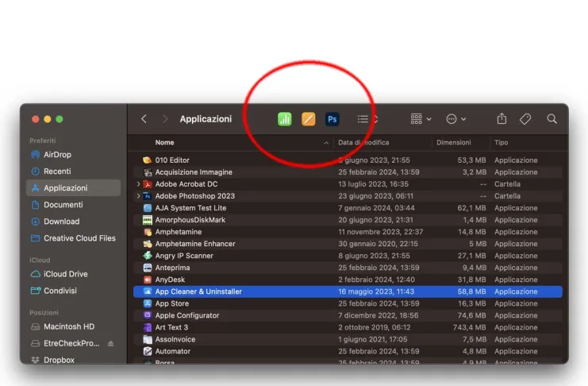The width and height of the screenshot is (588, 386).
Task: Click the Edit Tags toolbar icon
Action: [525, 119]
